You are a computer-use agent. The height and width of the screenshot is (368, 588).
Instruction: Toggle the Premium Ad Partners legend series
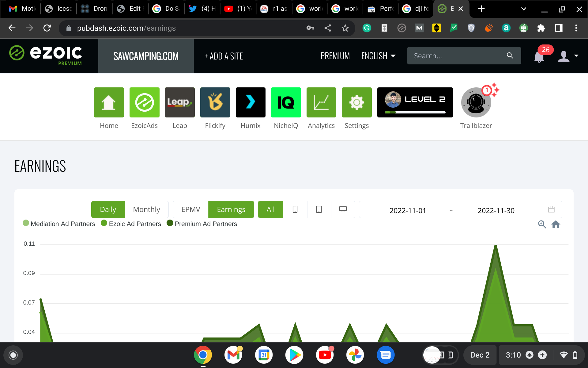202,224
